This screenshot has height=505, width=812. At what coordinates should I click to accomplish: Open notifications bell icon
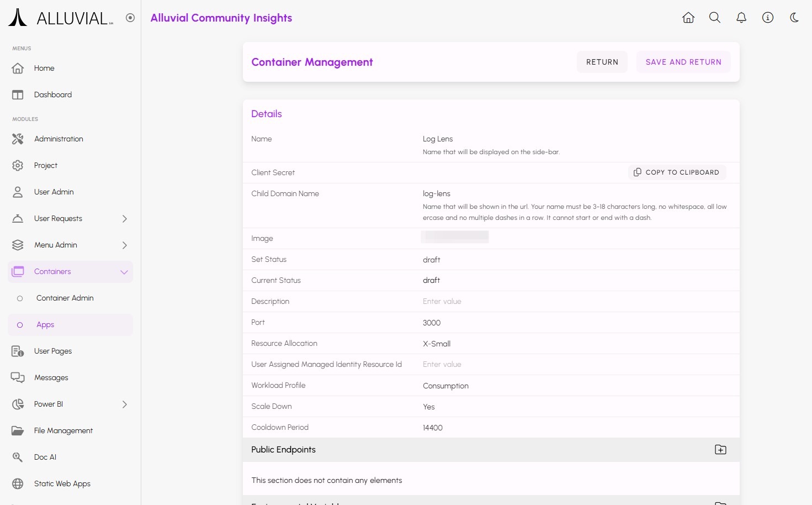[741, 18]
